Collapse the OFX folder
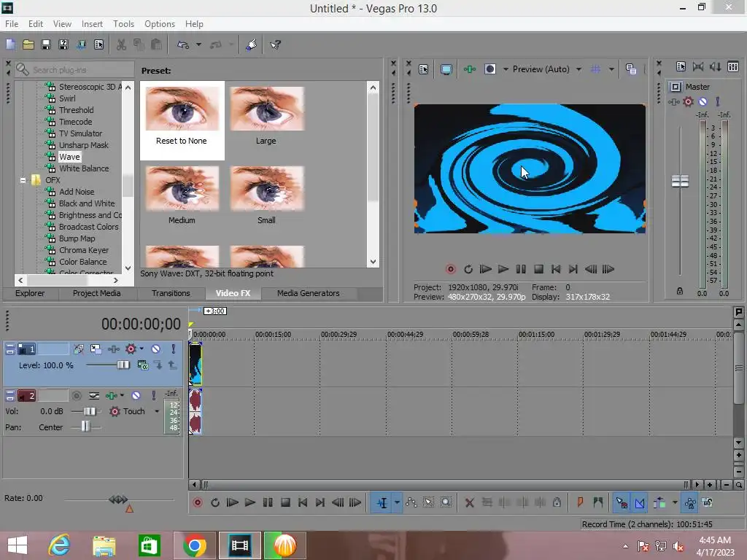 23,180
